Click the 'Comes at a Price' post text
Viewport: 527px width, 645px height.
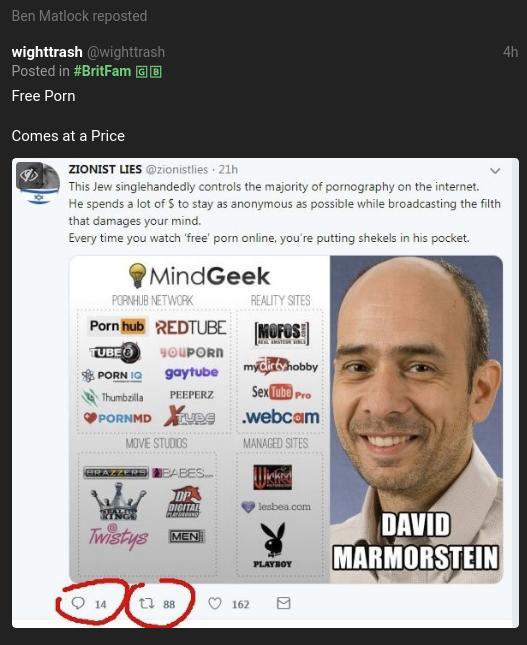[x=68, y=136]
